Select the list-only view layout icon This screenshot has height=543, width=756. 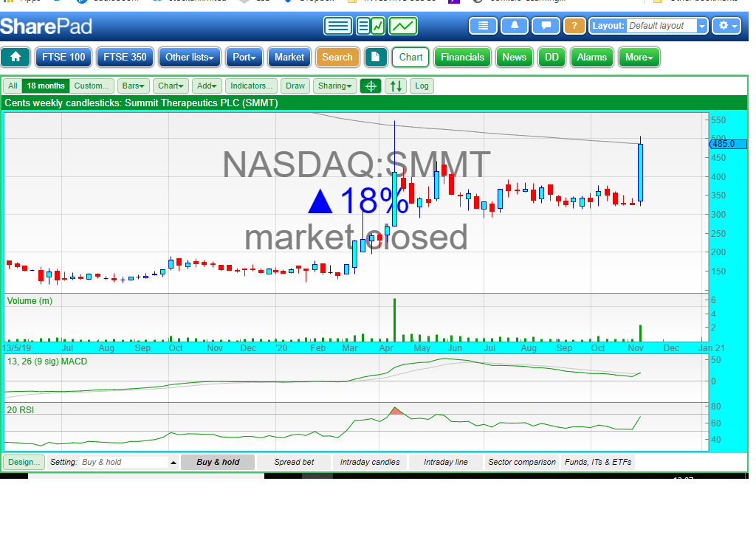tap(338, 26)
